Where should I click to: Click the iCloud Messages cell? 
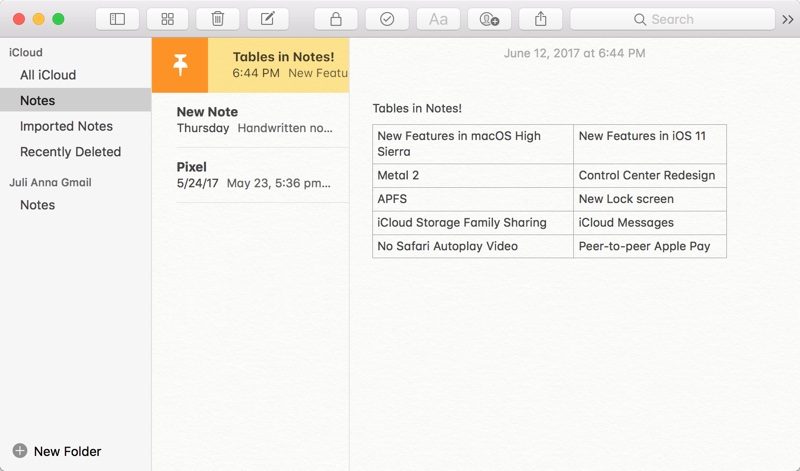(x=650, y=222)
